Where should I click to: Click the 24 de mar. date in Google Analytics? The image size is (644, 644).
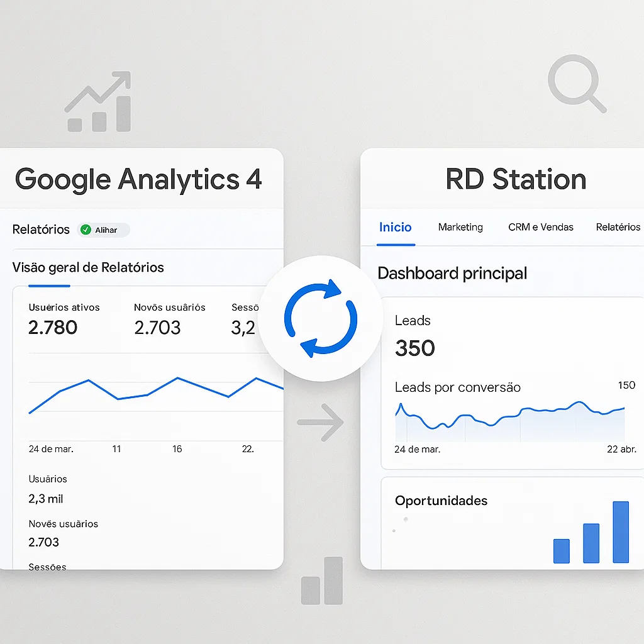click(x=51, y=449)
